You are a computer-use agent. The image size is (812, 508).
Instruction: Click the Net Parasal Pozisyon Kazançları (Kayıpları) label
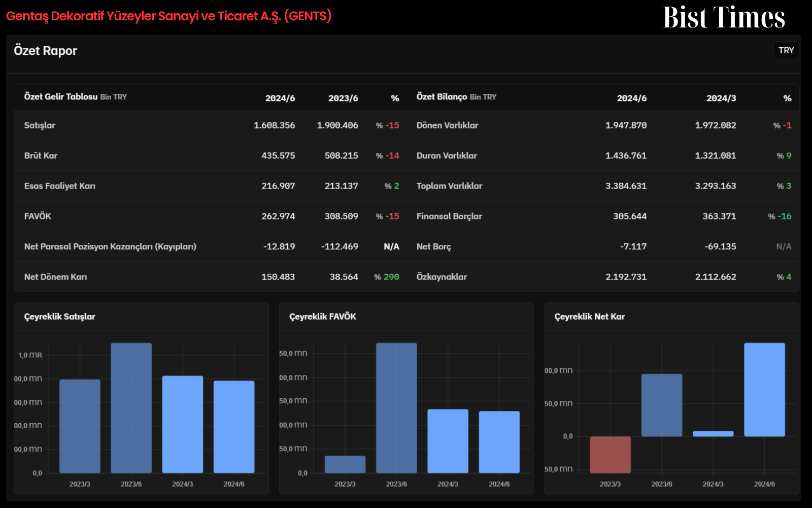(110, 246)
